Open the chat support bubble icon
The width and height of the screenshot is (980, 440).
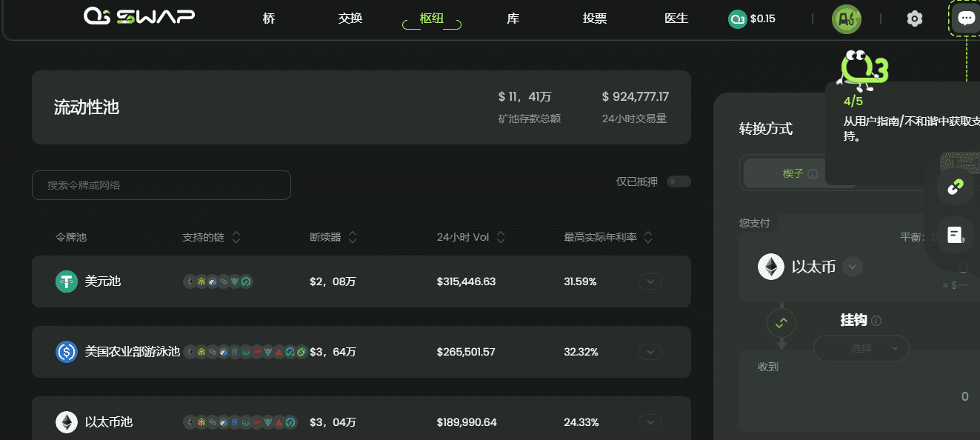point(965,19)
